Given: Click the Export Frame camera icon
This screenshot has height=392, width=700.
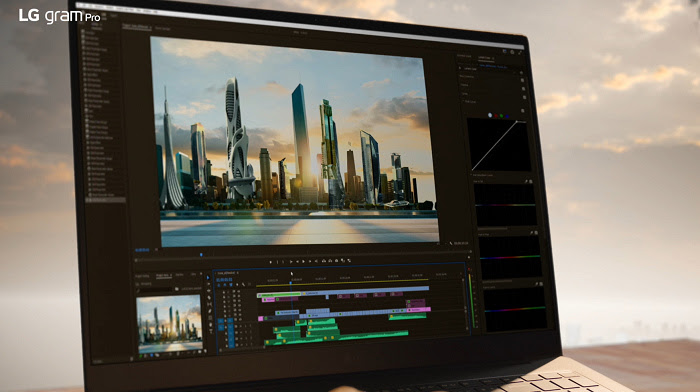Looking at the screenshot, I should [336, 261].
